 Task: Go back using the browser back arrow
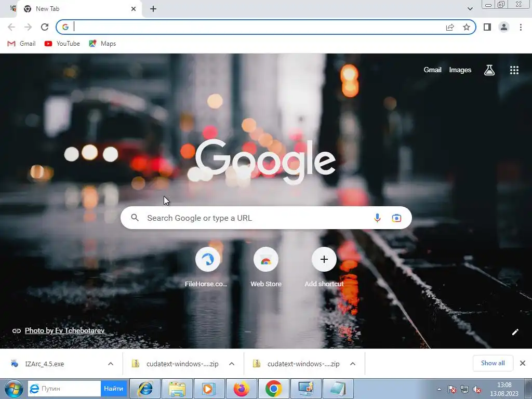tap(11, 27)
